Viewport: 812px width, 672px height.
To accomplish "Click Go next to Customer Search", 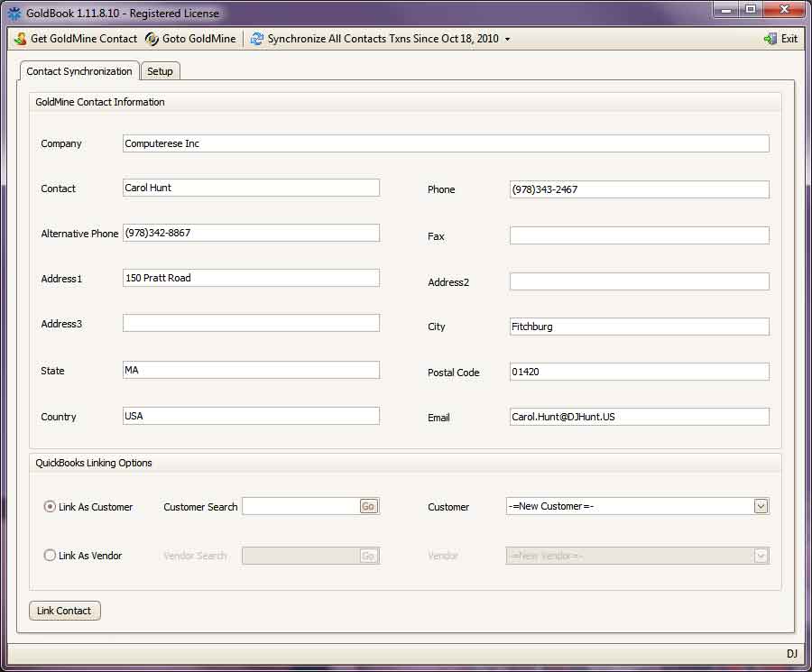I will (x=368, y=506).
